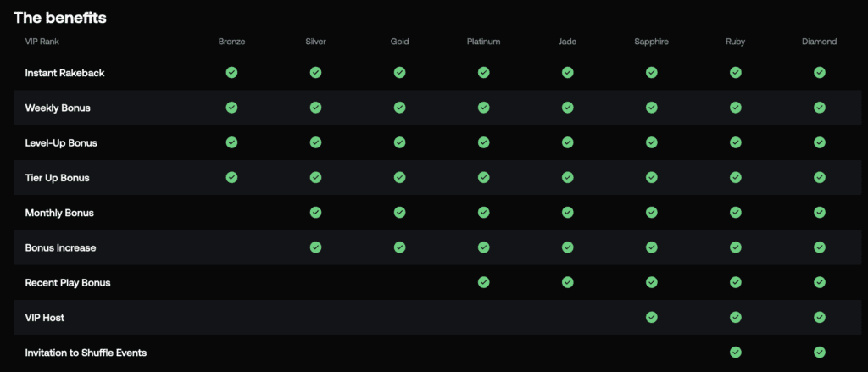
Task: Click Level-Up Bonus checkmark under Silver
Action: point(315,142)
